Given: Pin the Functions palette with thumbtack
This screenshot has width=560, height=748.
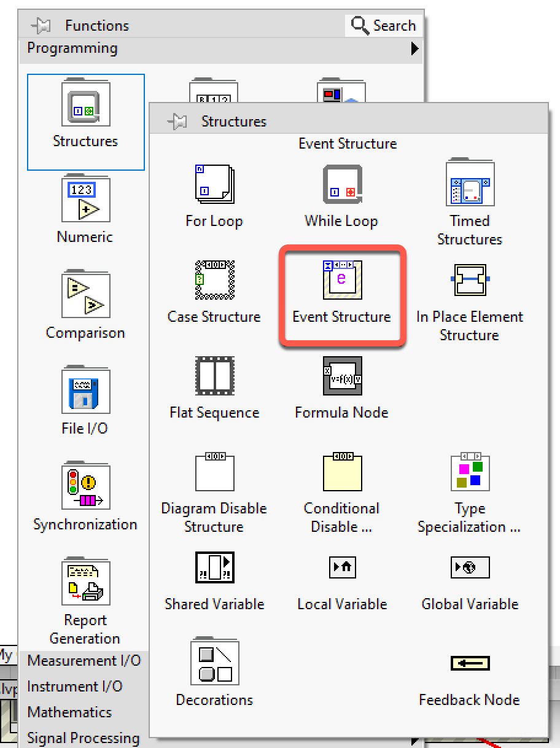Looking at the screenshot, I should 40,26.
